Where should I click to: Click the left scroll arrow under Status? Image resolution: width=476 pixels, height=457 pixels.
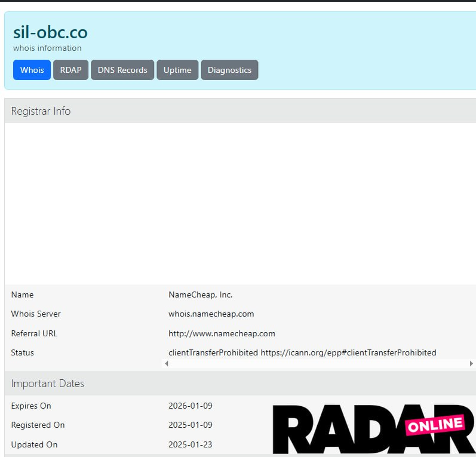point(167,363)
